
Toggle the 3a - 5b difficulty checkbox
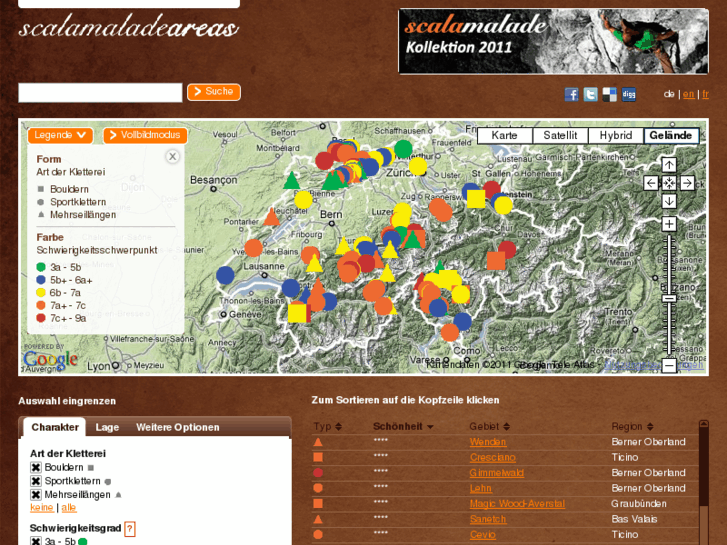coord(36,541)
